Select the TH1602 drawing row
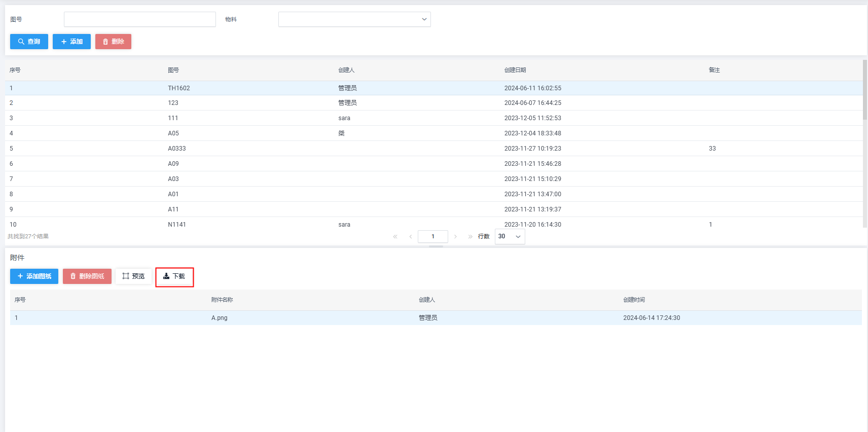This screenshot has width=868, height=432. click(x=179, y=88)
